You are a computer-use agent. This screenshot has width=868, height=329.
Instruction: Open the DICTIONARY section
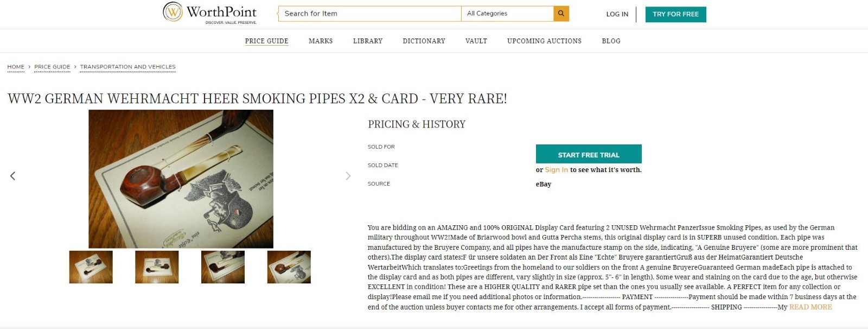click(x=424, y=41)
